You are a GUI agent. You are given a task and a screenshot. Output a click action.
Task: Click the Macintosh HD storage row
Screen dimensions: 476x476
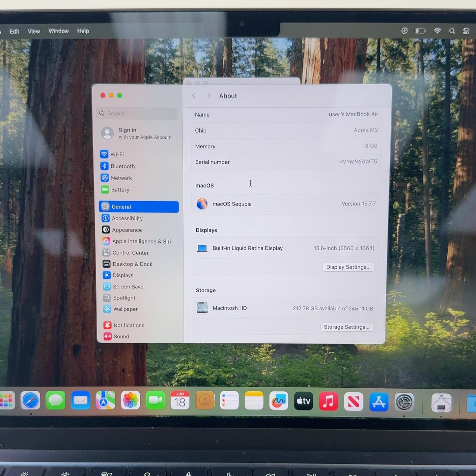285,308
